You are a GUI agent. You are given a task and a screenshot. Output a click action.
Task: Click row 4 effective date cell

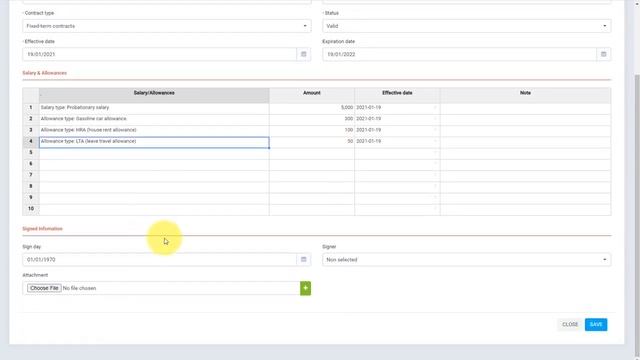(397, 142)
